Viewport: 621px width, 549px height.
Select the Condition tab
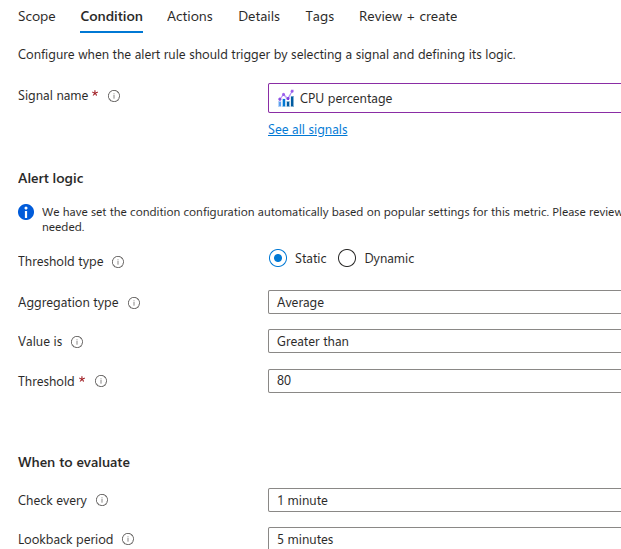[111, 17]
